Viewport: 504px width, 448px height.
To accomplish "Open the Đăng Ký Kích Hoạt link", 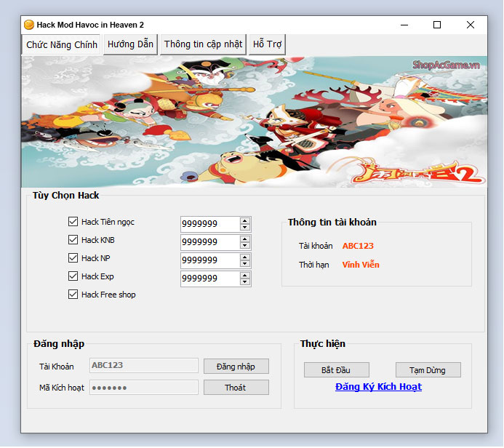I will (x=378, y=387).
